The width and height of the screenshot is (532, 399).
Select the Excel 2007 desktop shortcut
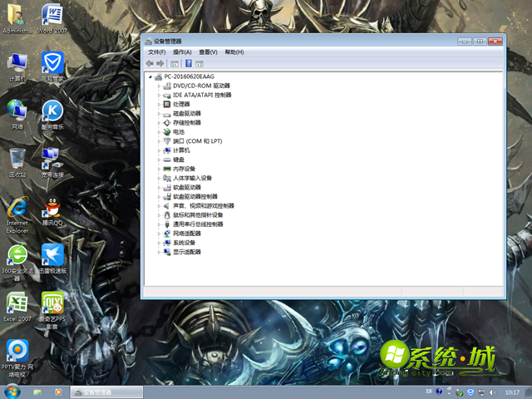point(17,307)
